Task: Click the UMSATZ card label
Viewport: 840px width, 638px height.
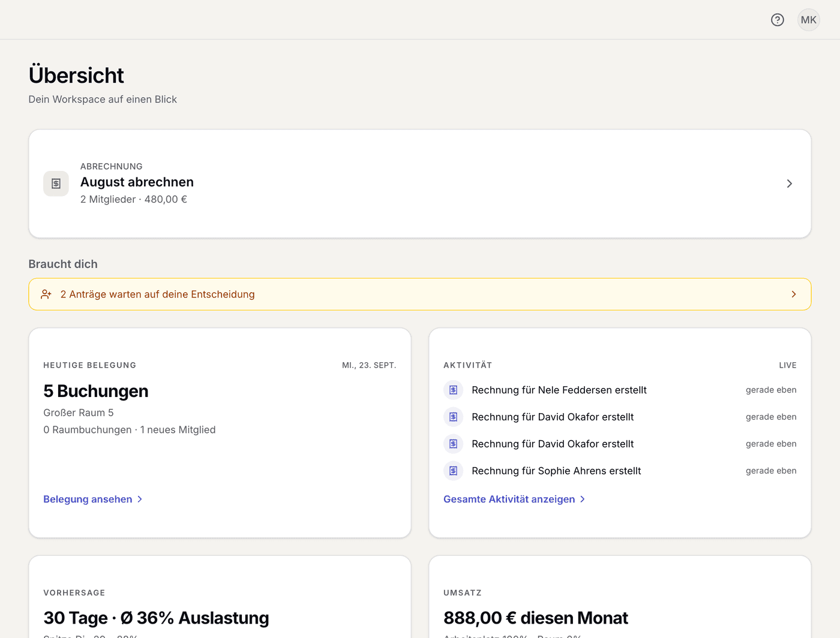Action: (463, 592)
